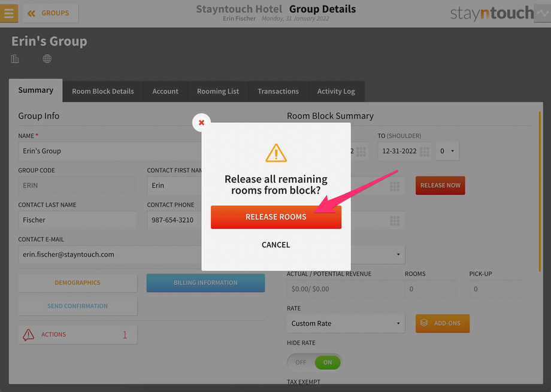Open the activity pulse icon at top right
The width and height of the screenshot is (551, 392).
tap(542, 13)
